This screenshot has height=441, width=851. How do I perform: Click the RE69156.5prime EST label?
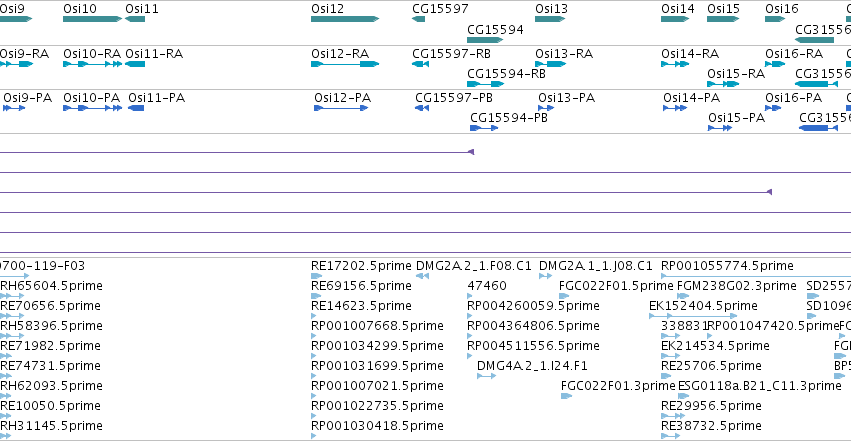pyautogui.click(x=361, y=286)
